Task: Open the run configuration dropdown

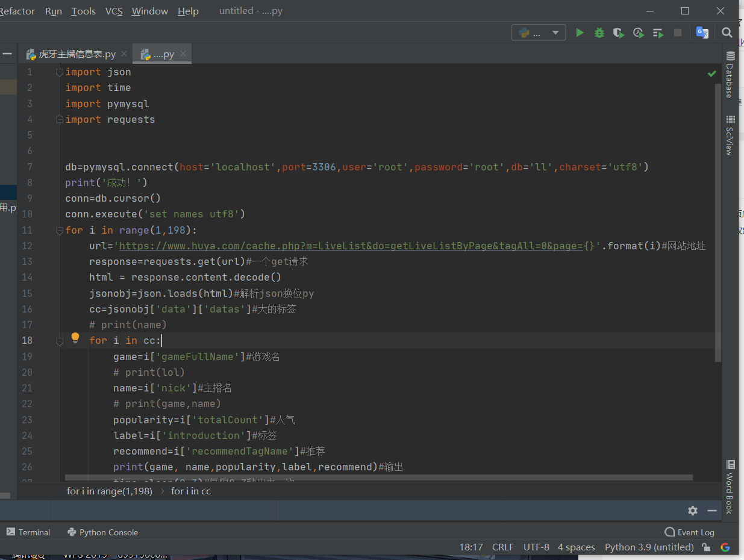Action: click(x=538, y=33)
